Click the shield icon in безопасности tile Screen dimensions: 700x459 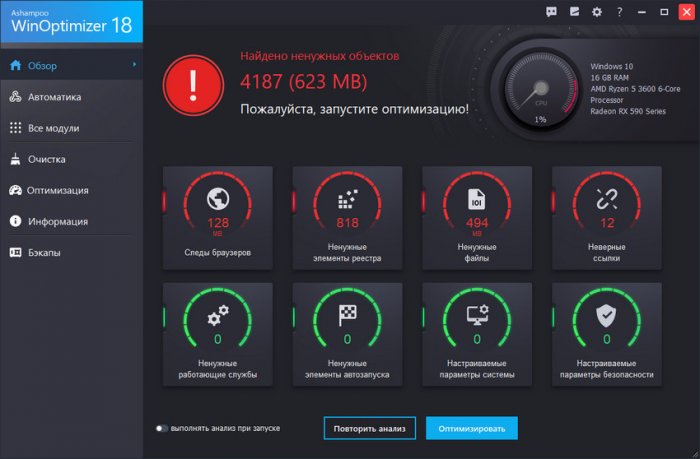[x=606, y=315]
